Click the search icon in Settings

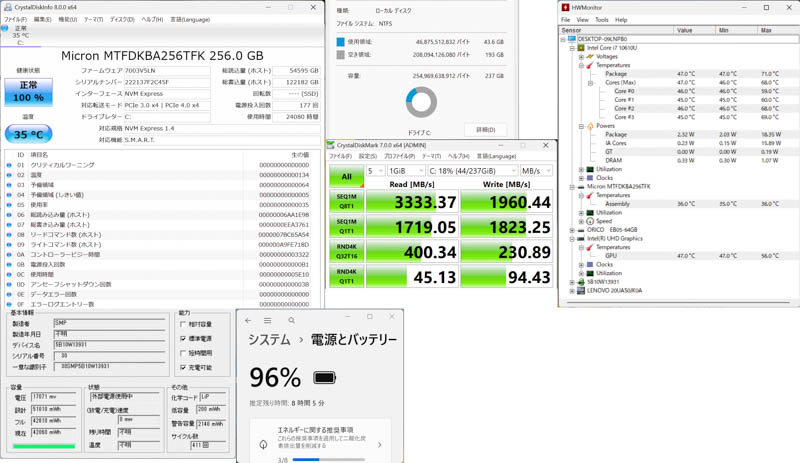[x=292, y=321]
